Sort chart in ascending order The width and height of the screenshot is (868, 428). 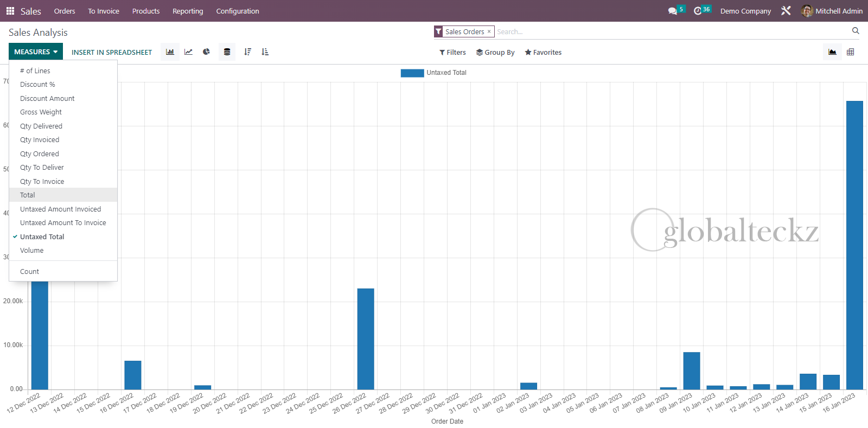tap(265, 52)
